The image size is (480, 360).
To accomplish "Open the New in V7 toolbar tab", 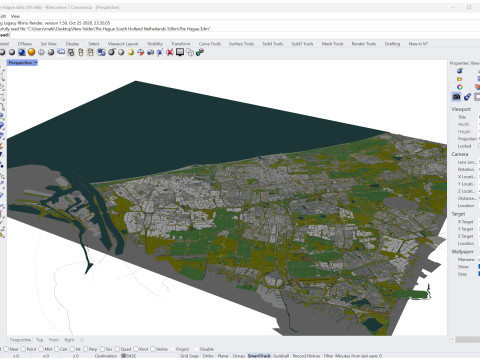I will [x=418, y=44].
